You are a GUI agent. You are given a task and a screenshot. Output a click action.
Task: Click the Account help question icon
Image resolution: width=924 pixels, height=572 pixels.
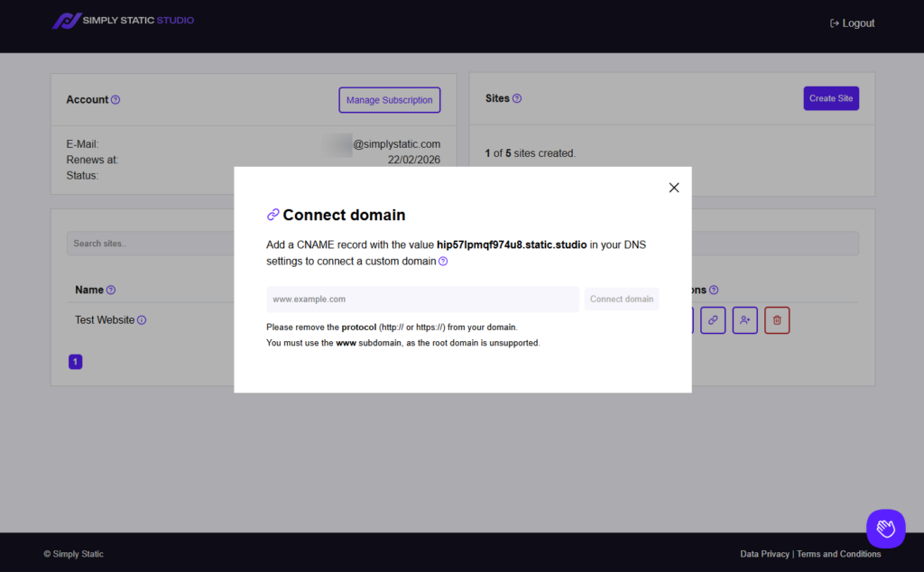click(x=115, y=99)
